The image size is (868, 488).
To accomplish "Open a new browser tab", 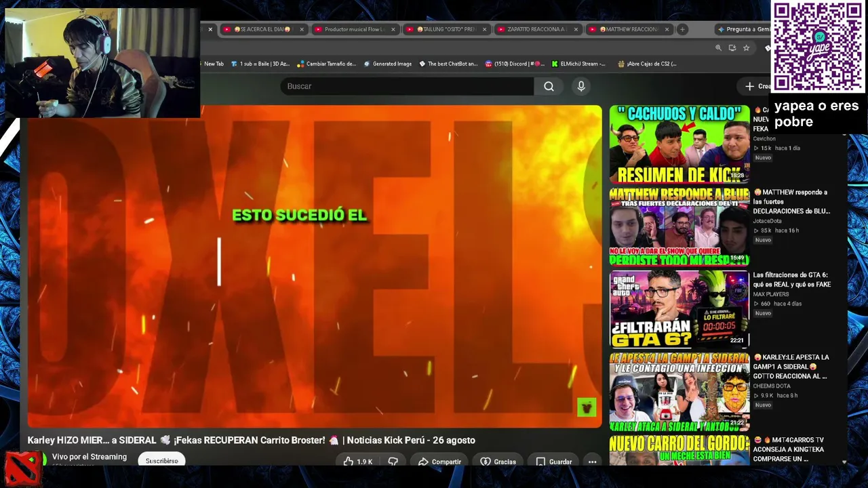I will click(x=682, y=29).
